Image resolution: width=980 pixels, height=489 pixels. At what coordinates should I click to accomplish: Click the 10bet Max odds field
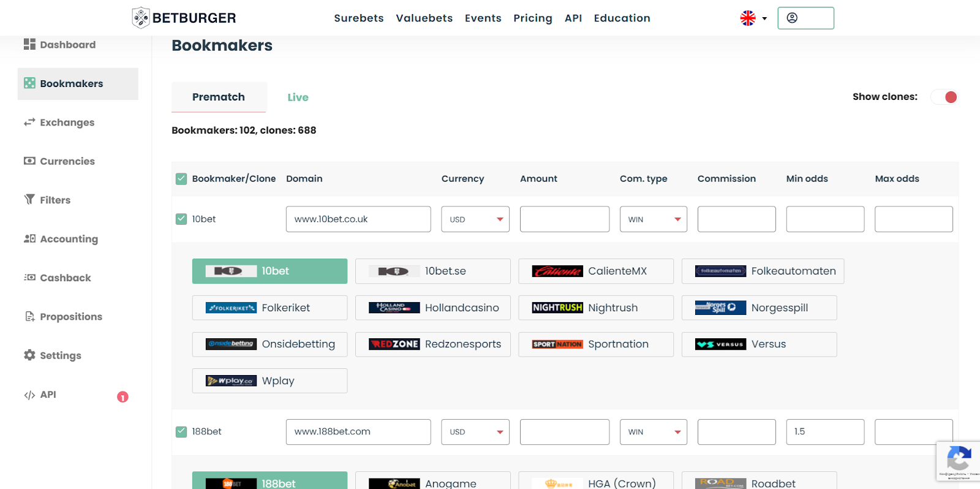914,219
